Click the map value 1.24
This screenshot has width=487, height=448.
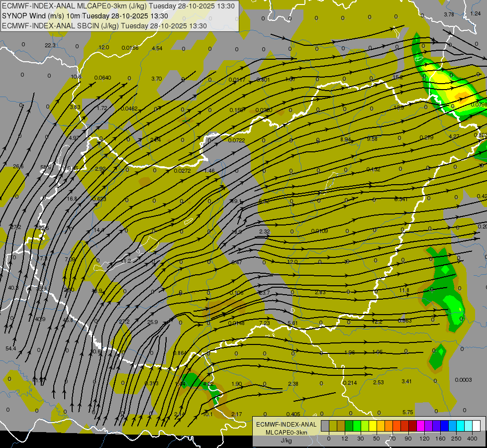(x=476, y=13)
